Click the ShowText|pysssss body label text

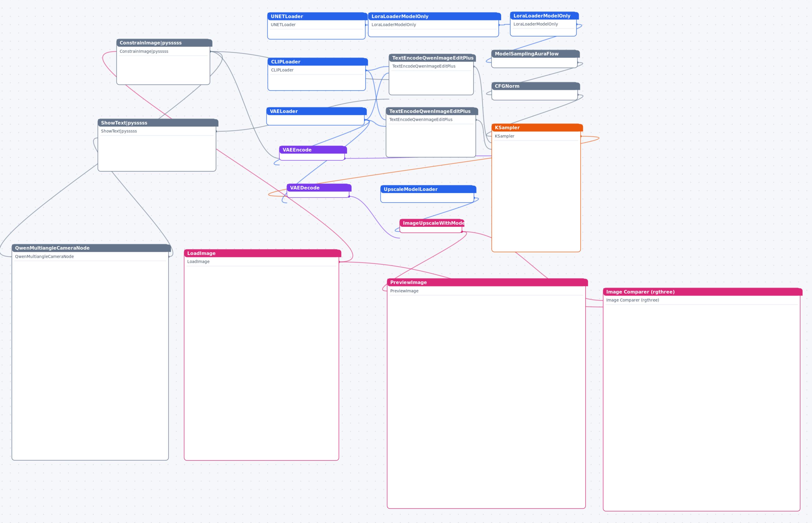(119, 131)
